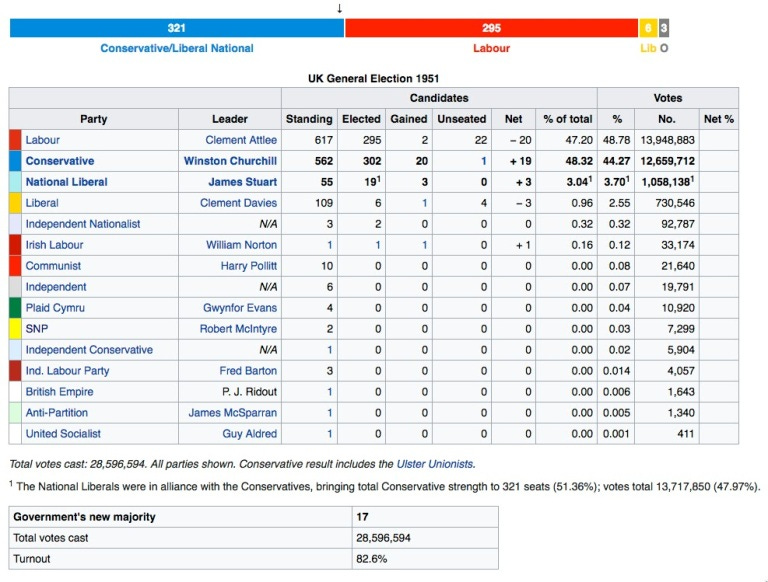This screenshot has width=768, height=582.
Task: Click Irish Labour Standing value link
Action: point(330,245)
